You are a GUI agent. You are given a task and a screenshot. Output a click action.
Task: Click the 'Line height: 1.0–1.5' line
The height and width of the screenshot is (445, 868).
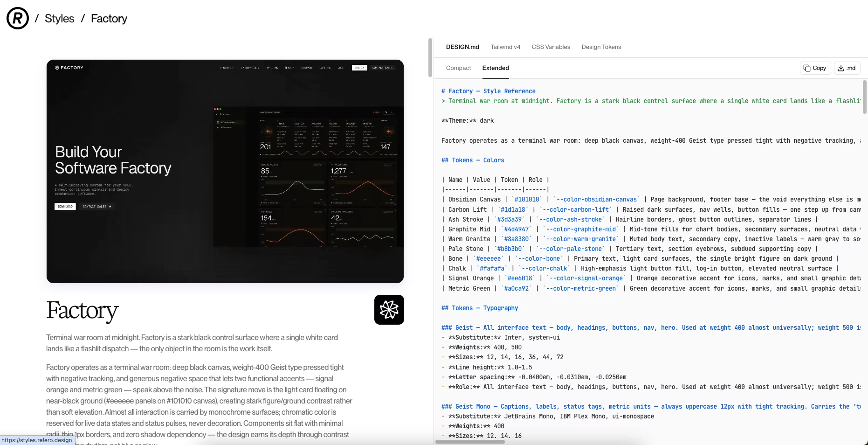point(487,368)
